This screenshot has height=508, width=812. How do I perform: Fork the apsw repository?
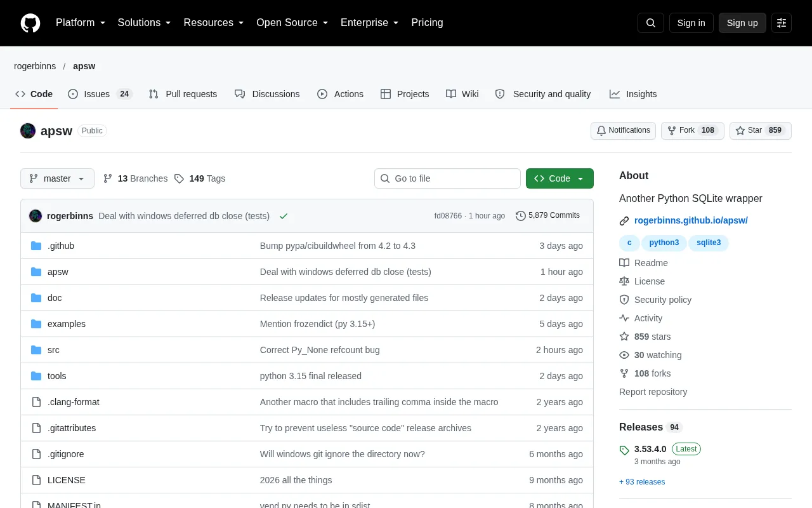pos(693,131)
